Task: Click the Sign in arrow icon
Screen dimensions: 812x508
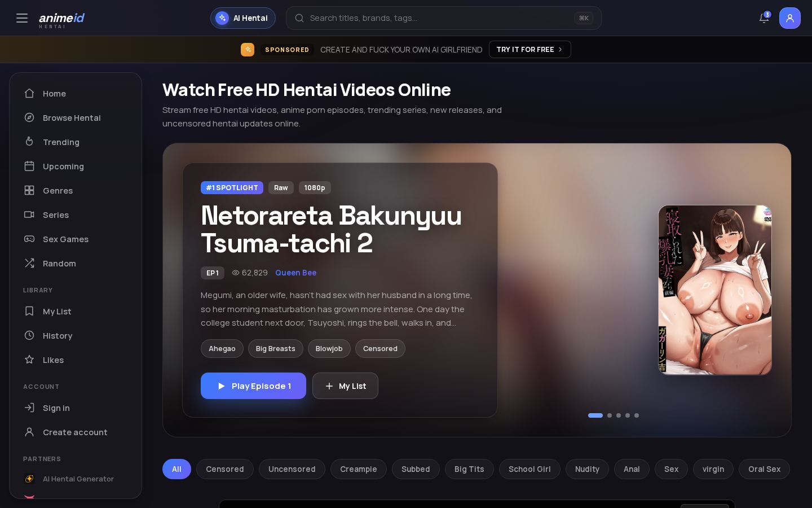Action: pyautogui.click(x=29, y=408)
